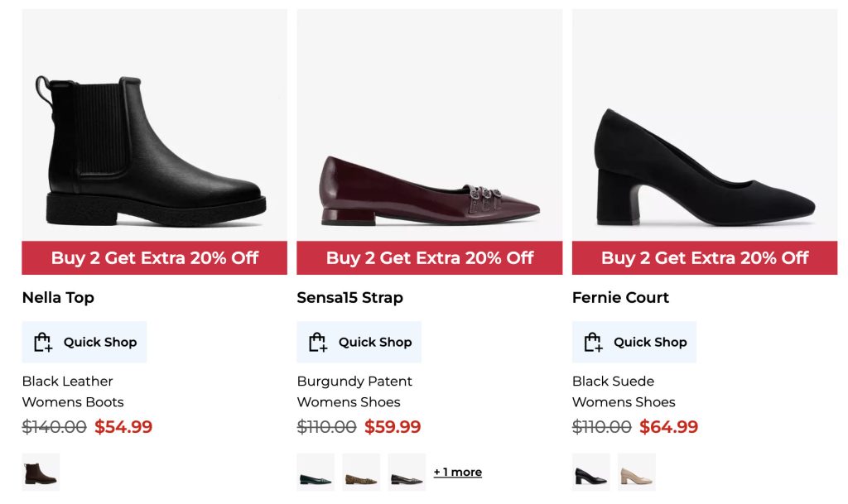
Task: Click the black Chelsea boot product image
Action: click(155, 149)
